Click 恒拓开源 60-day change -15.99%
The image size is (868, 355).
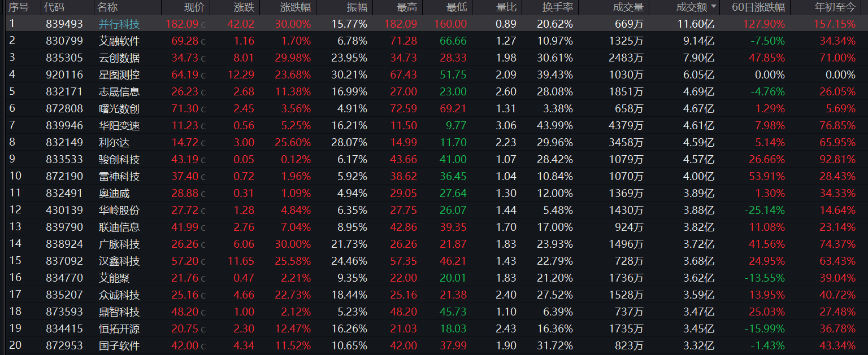point(764,328)
